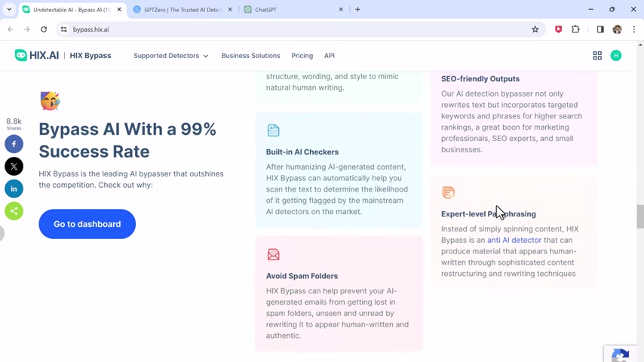644x362 pixels.
Task: Bookmark this page with the star icon
Action: pyautogui.click(x=535, y=29)
